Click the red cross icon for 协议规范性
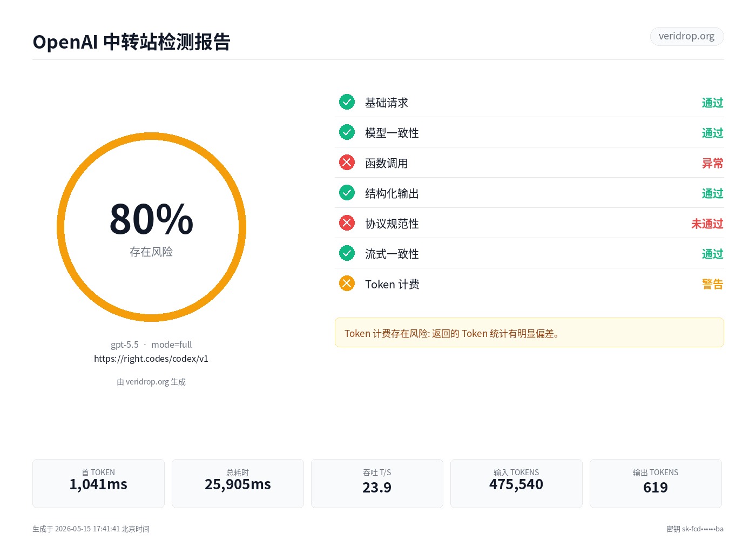This screenshot has height=540, width=756. (347, 222)
